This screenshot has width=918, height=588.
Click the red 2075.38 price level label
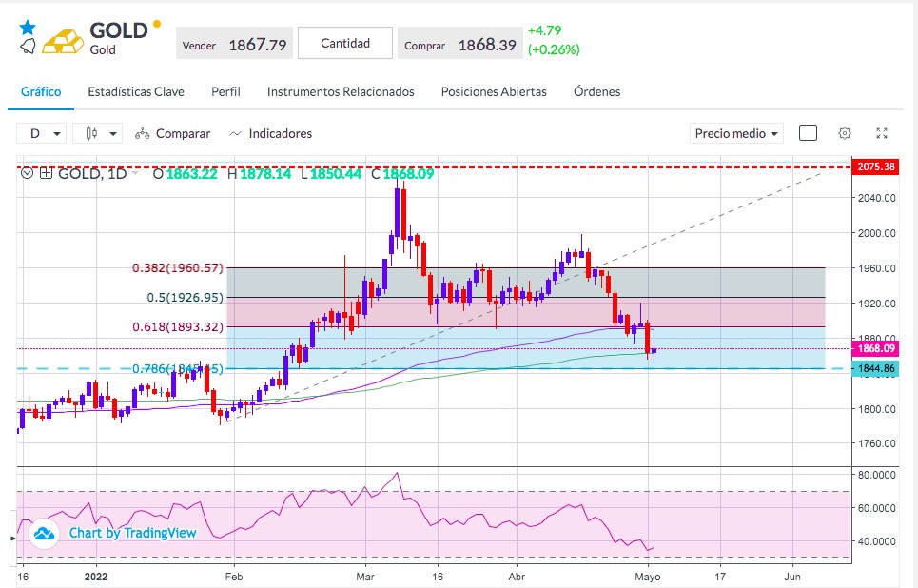pyautogui.click(x=876, y=167)
